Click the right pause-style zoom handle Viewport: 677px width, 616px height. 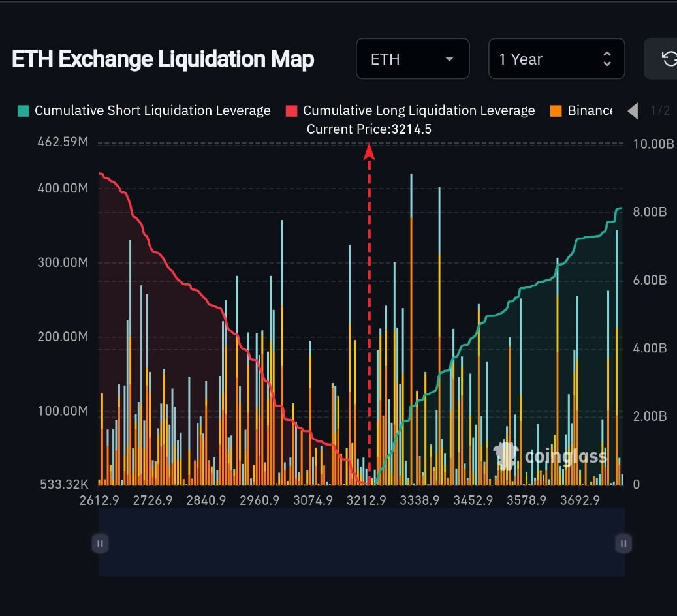point(623,543)
